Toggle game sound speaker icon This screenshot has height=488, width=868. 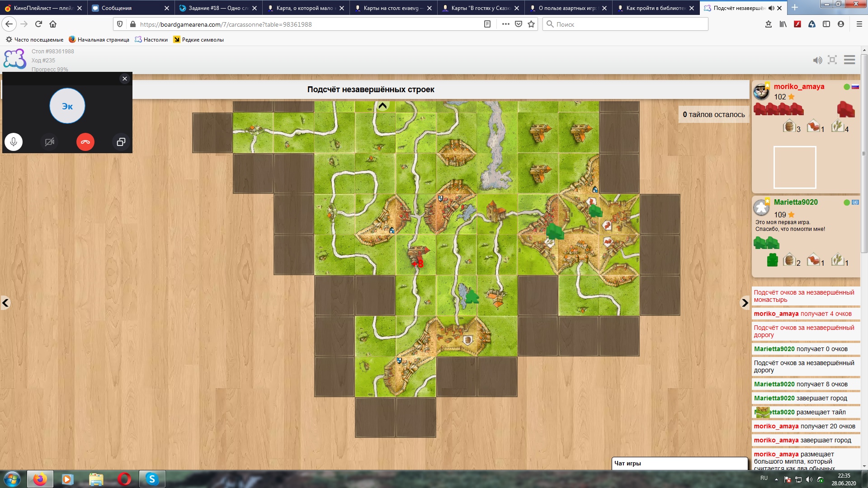click(x=817, y=60)
